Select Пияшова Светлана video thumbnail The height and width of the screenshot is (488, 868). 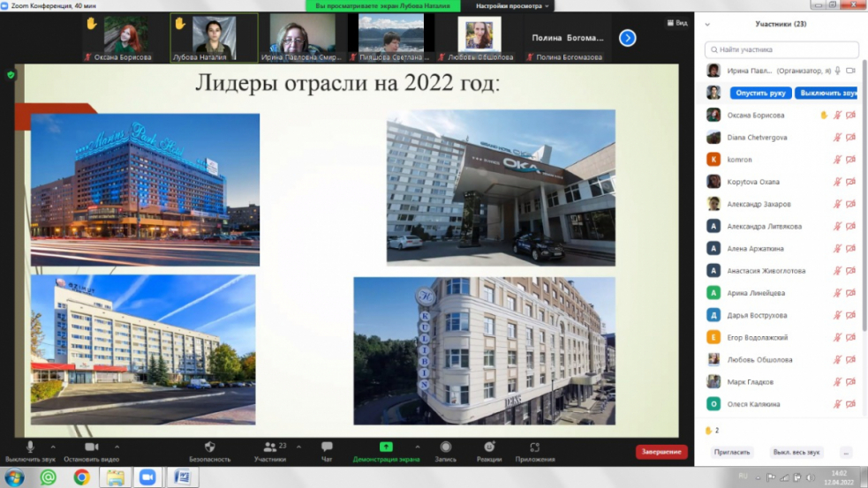tap(391, 38)
